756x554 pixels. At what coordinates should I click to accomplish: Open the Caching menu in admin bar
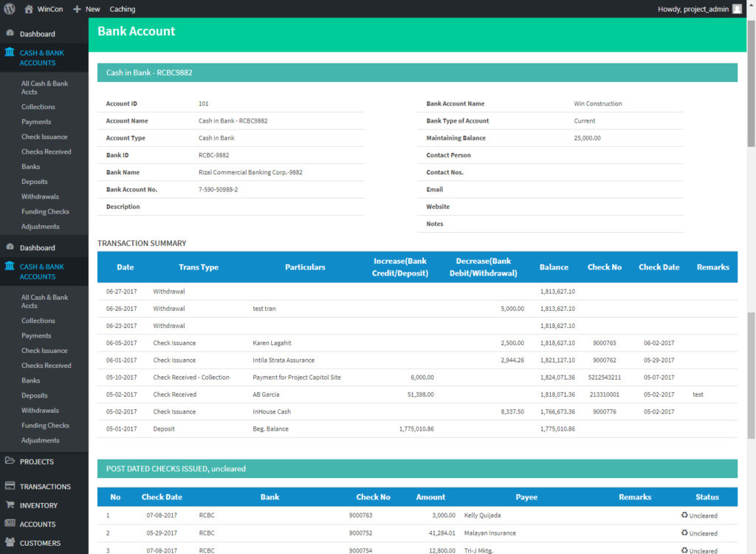[123, 9]
